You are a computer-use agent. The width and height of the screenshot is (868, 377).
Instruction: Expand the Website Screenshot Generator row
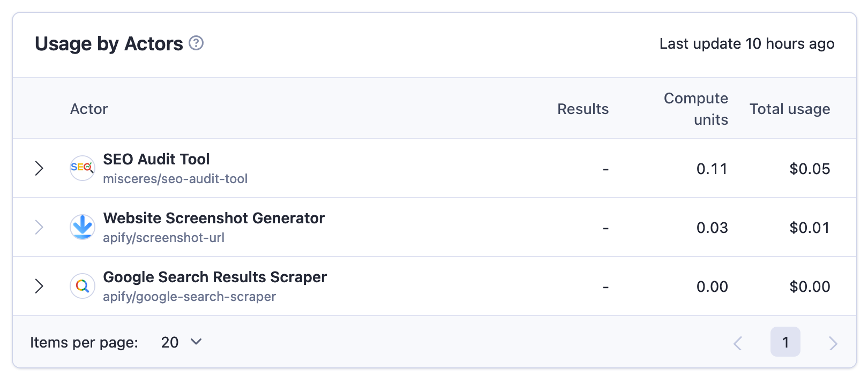click(39, 227)
